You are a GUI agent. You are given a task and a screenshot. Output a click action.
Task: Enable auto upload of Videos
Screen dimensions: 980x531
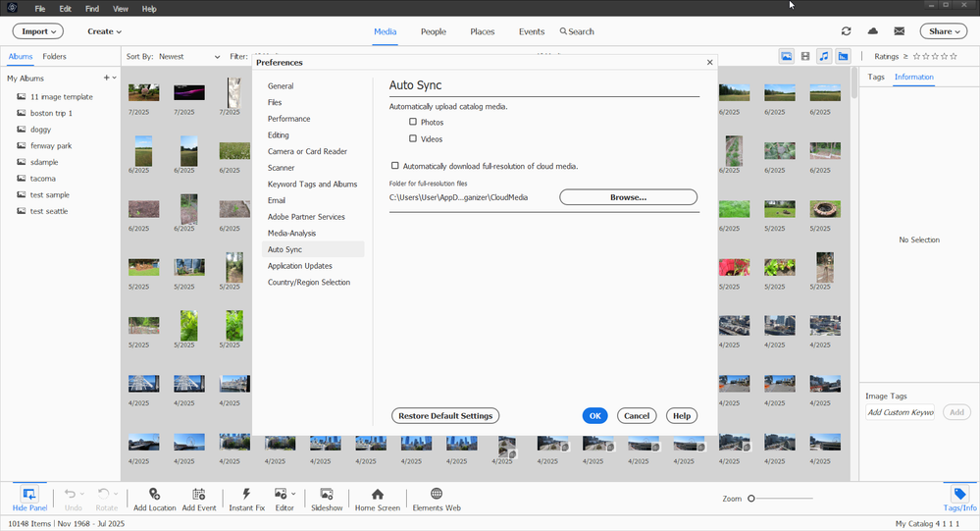[x=412, y=138]
